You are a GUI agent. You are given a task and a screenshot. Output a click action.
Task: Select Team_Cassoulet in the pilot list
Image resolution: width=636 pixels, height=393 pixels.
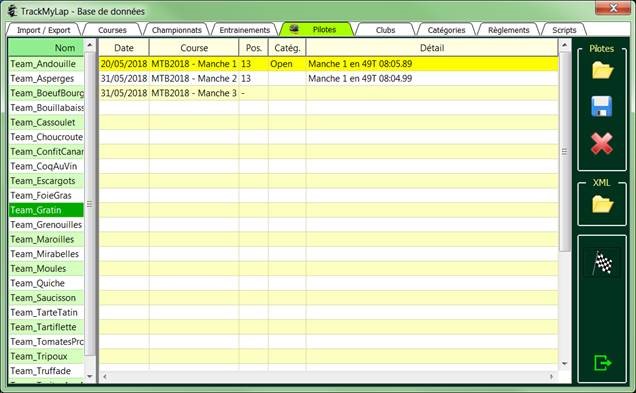pyautogui.click(x=46, y=122)
